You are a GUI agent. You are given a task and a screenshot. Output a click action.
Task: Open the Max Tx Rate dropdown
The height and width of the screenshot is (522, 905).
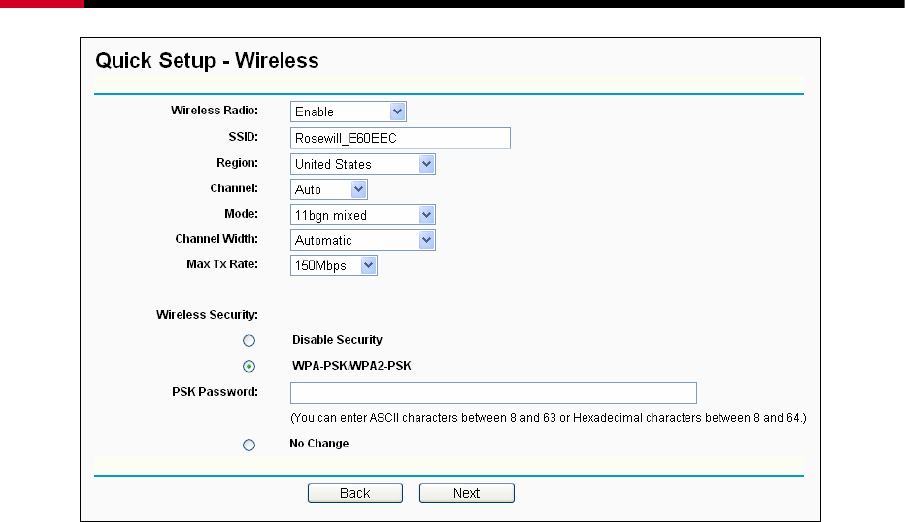pyautogui.click(x=334, y=266)
